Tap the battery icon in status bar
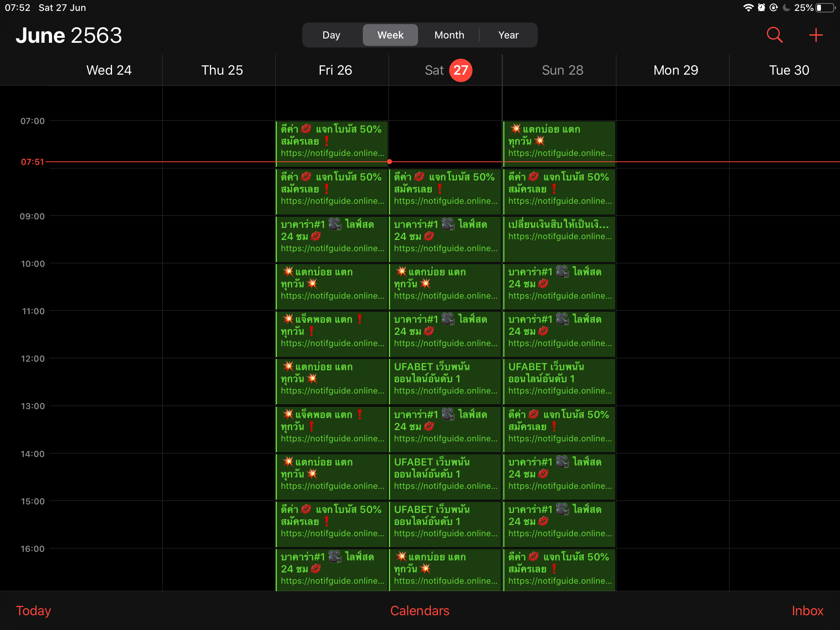This screenshot has width=840, height=630. click(x=826, y=8)
